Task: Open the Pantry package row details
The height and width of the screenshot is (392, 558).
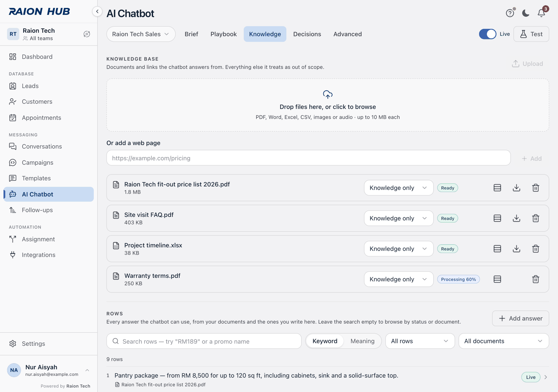Action: click(x=328, y=379)
